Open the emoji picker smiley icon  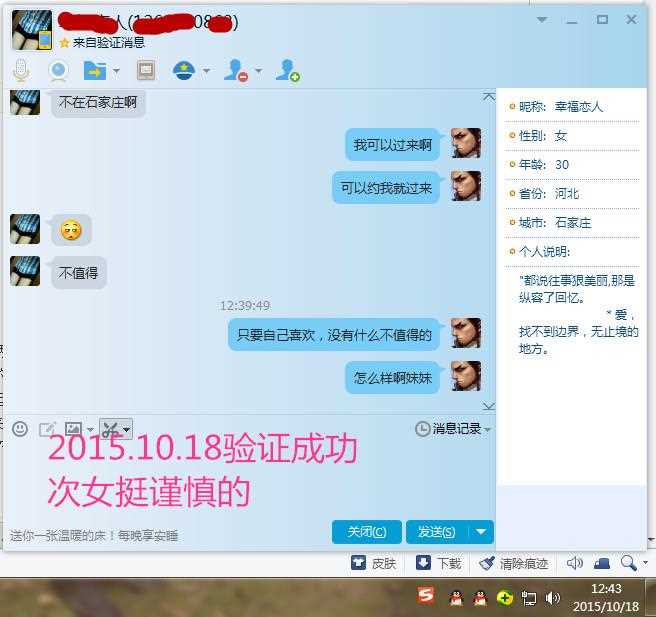[20, 429]
